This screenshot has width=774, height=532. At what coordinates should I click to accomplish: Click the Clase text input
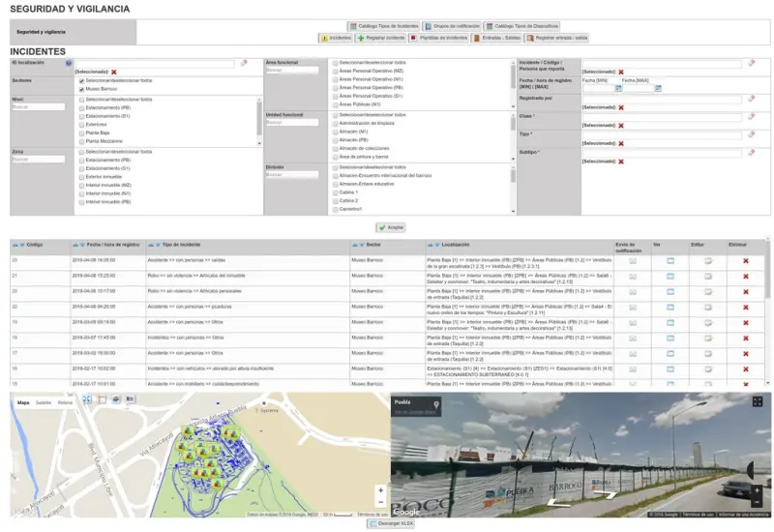coord(662,117)
